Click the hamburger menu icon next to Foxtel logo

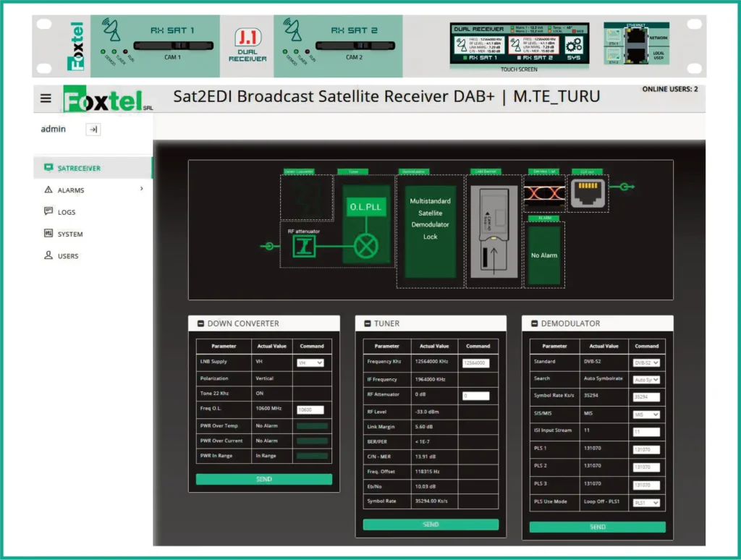[x=46, y=96]
